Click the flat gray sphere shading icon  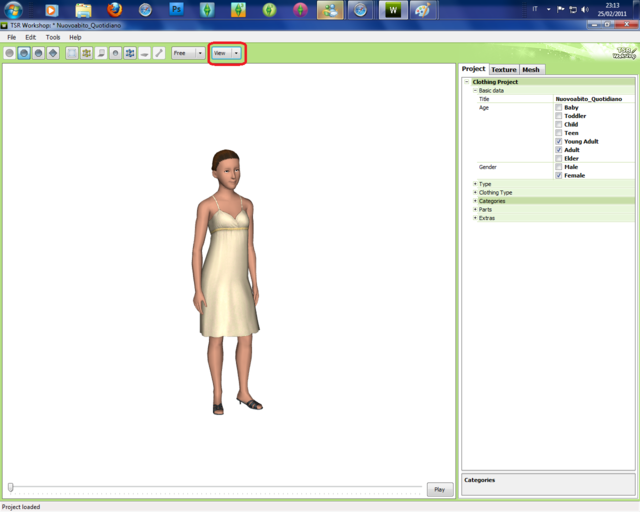(9, 53)
